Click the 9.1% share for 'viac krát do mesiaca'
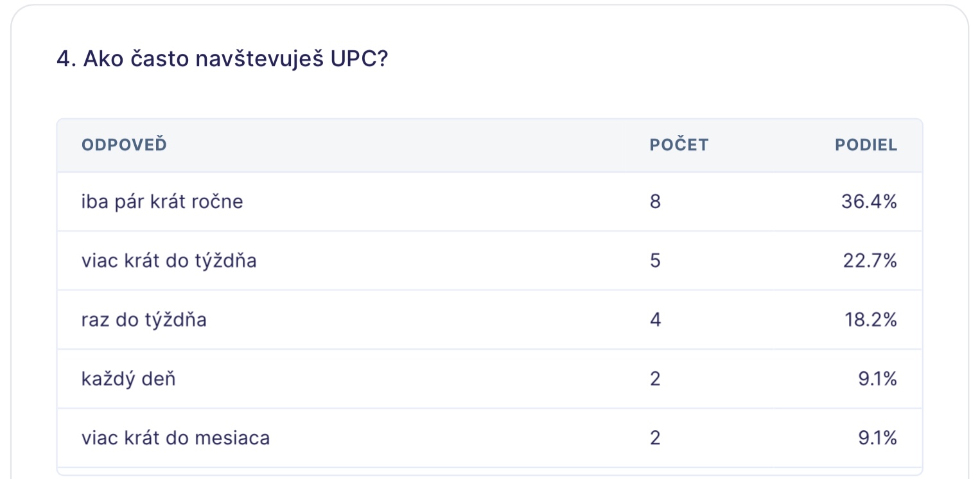This screenshot has width=980, height=479. point(877,438)
